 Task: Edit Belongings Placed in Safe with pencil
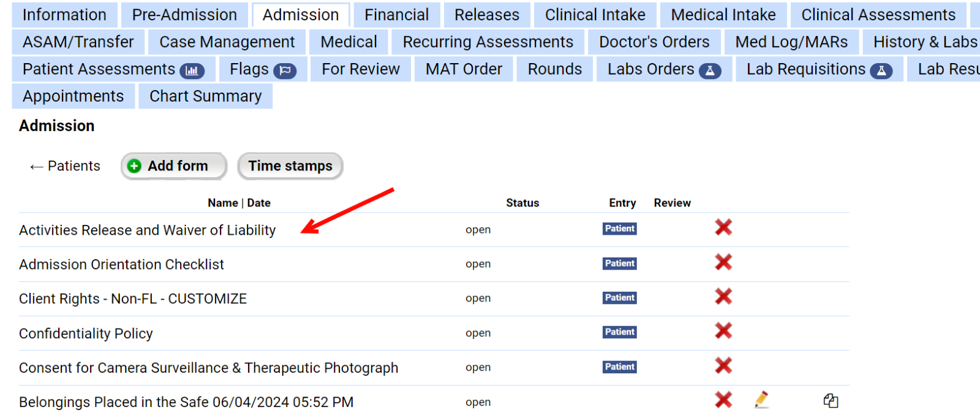click(761, 400)
